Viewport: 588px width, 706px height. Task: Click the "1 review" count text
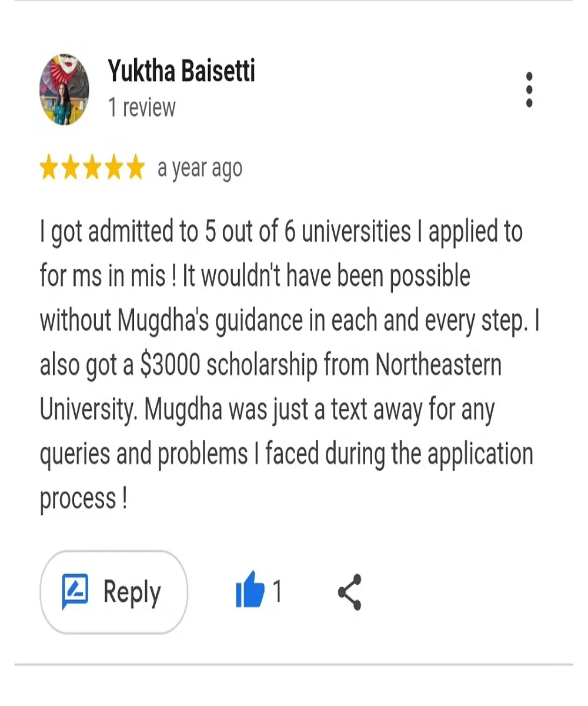tap(142, 108)
